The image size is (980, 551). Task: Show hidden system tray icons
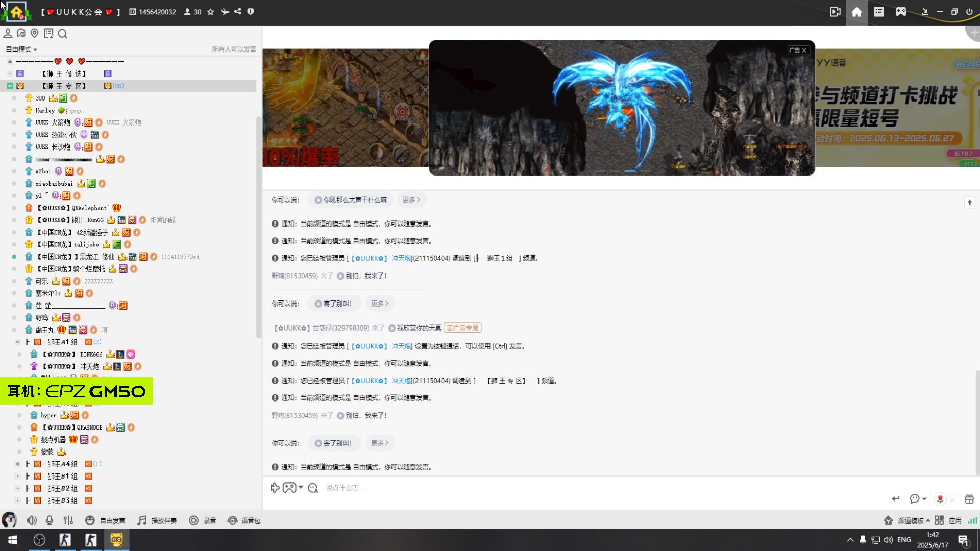tap(850, 540)
